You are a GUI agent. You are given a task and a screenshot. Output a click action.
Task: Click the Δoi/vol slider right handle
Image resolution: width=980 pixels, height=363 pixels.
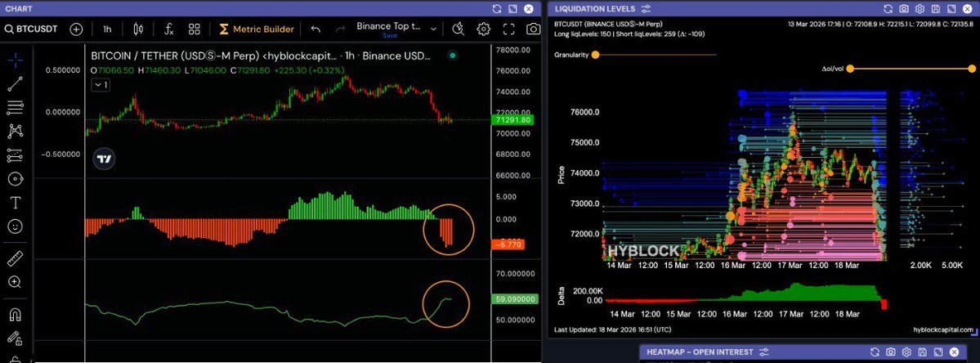coord(972,69)
